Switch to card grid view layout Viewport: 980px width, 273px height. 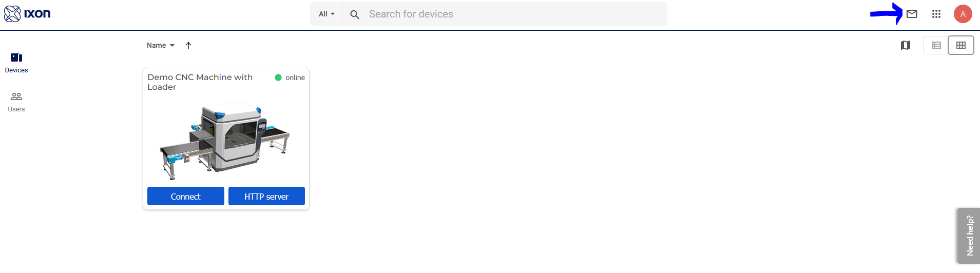(x=960, y=45)
